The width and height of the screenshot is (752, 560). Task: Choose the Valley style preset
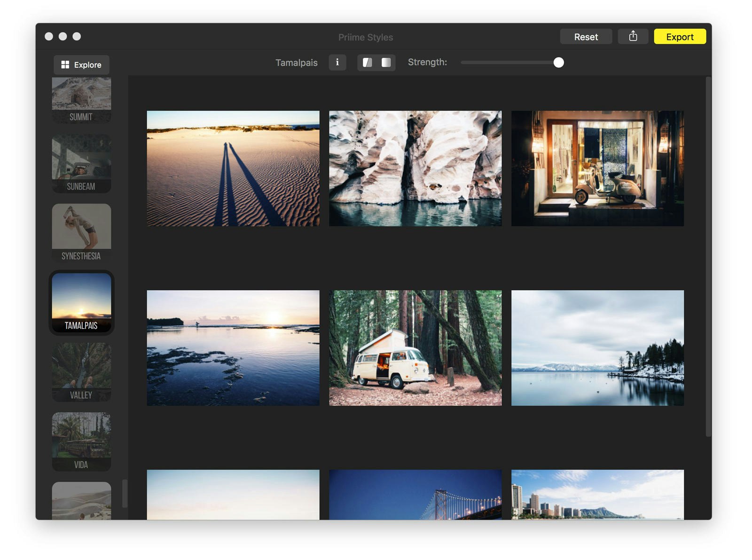81,372
